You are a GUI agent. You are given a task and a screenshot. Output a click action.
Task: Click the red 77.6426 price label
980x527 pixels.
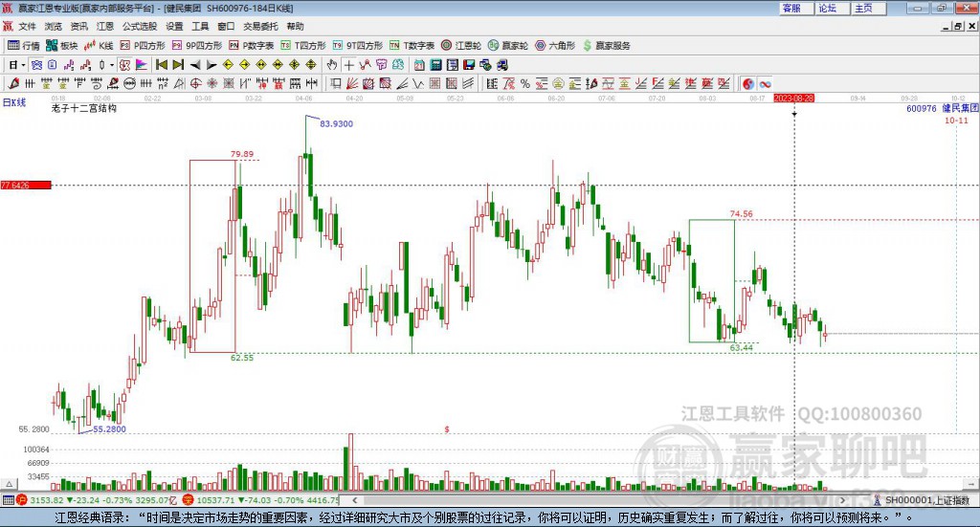[x=26, y=185]
